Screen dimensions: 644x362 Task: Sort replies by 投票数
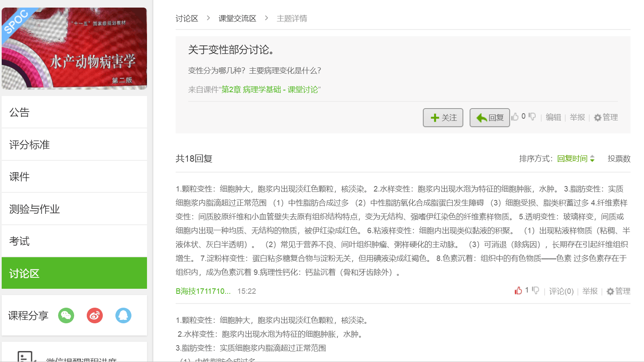(x=619, y=159)
